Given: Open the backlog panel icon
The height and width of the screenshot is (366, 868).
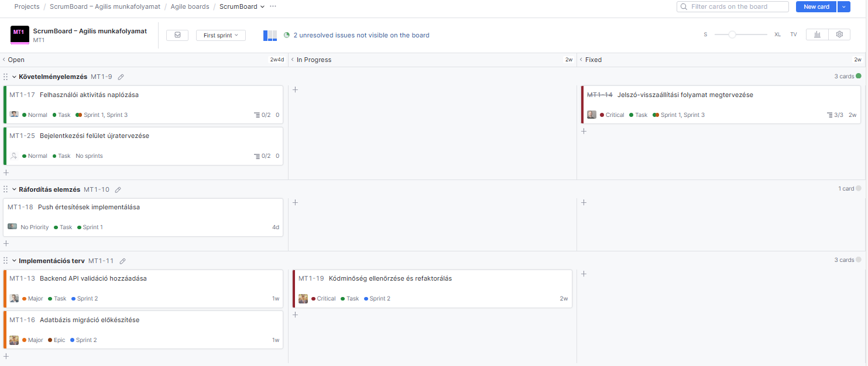Looking at the screenshot, I should click(177, 35).
